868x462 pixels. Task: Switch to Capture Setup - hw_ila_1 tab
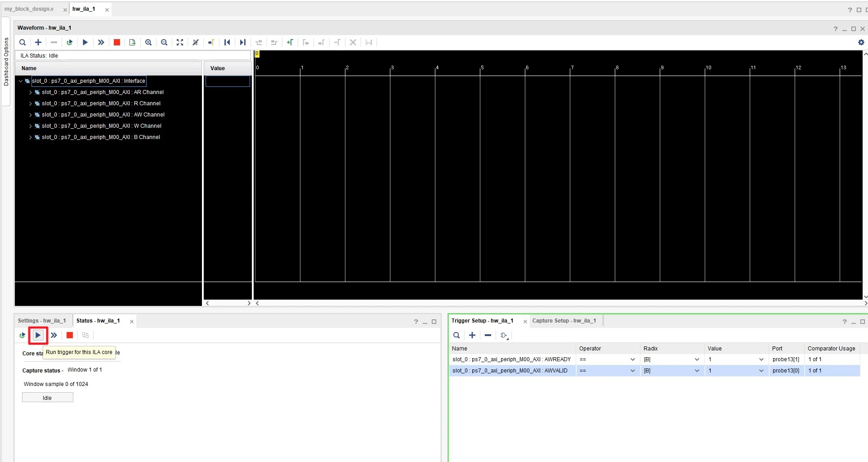[x=564, y=321]
